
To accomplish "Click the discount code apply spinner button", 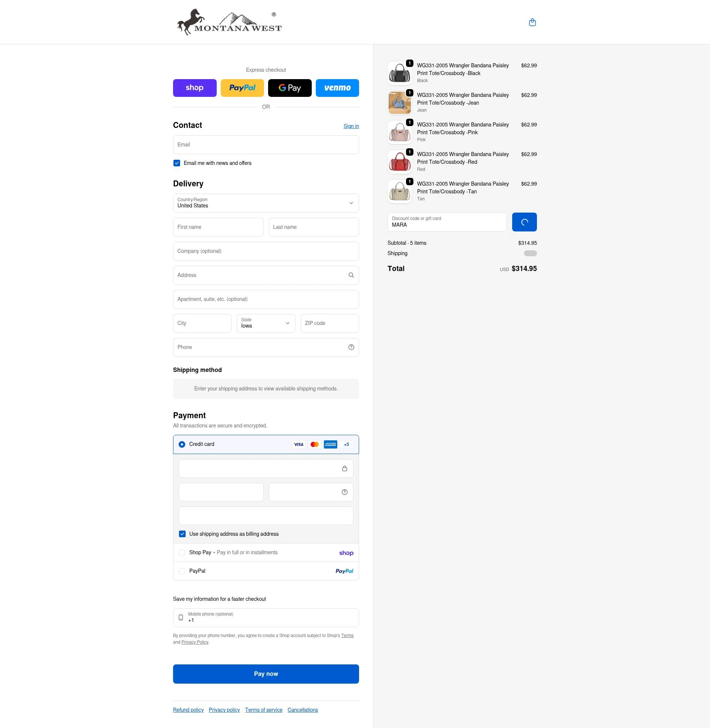I will (524, 222).
